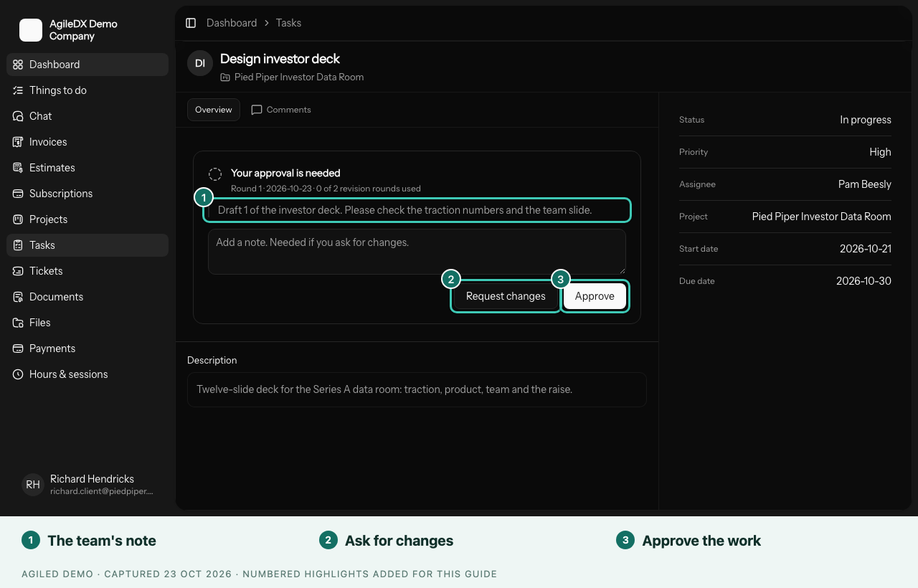Click the Design investor deck title
This screenshot has height=588, width=918.
(280, 59)
